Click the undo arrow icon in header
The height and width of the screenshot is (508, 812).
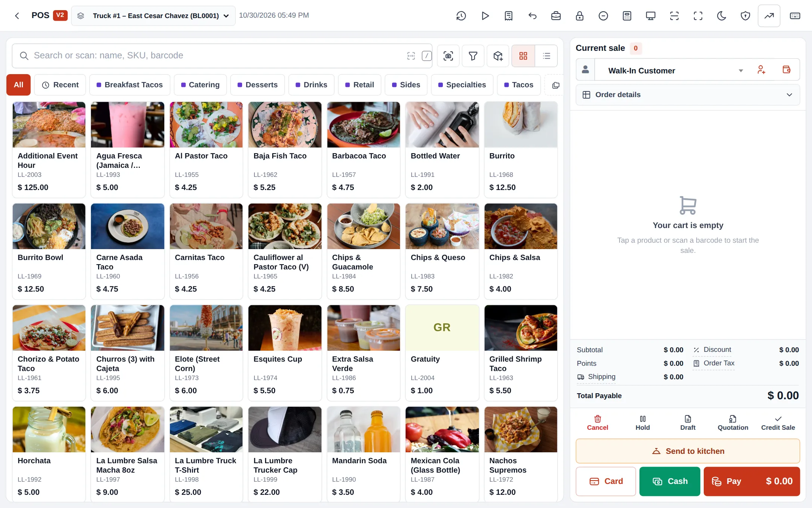coord(532,16)
